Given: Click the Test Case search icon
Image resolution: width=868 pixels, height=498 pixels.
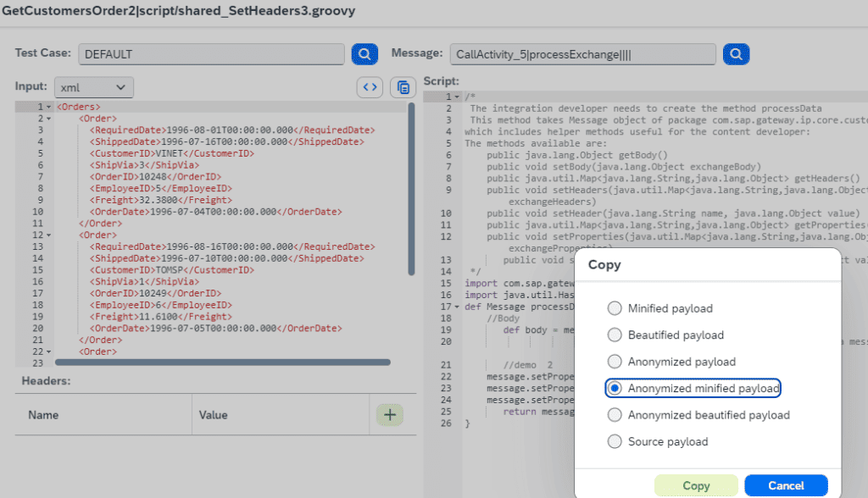Looking at the screenshot, I should click(x=364, y=54).
